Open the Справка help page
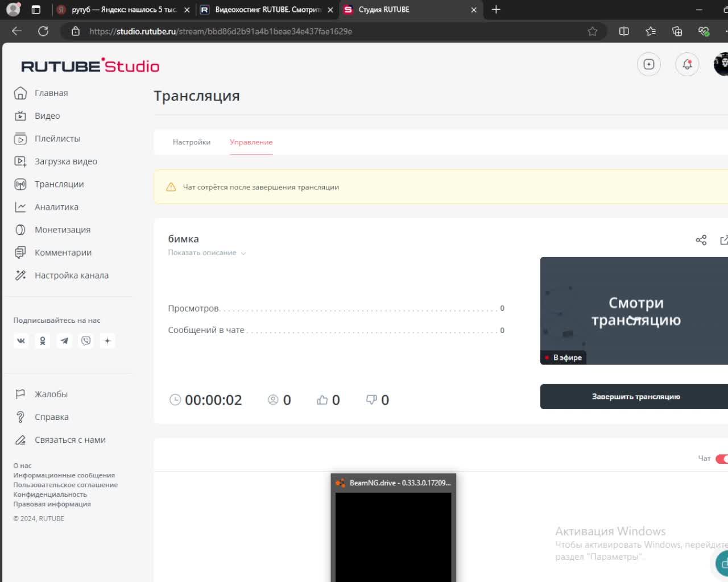 click(42, 417)
